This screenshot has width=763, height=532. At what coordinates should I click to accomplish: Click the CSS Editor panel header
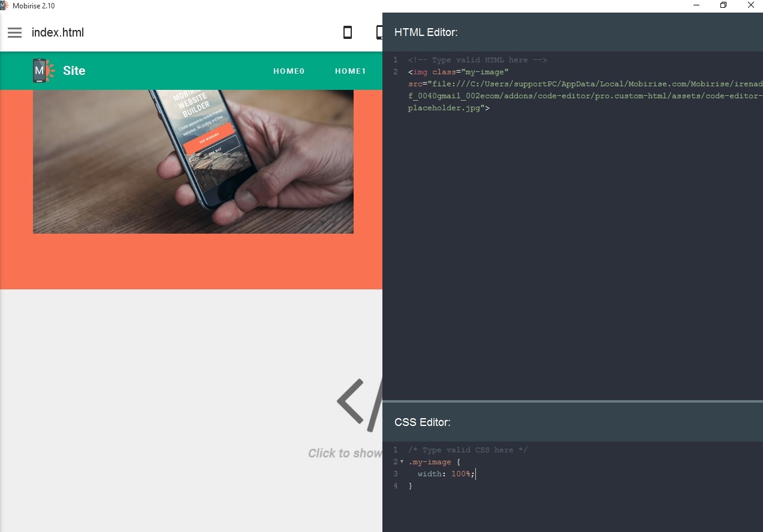423,422
